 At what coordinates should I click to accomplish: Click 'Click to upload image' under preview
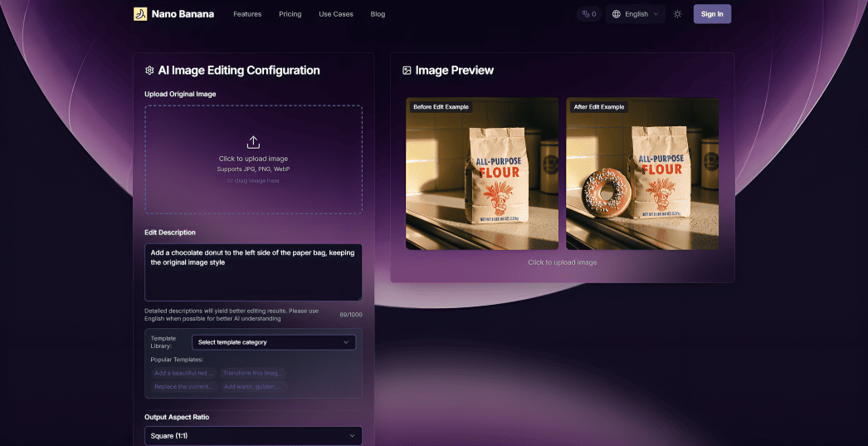tap(562, 262)
